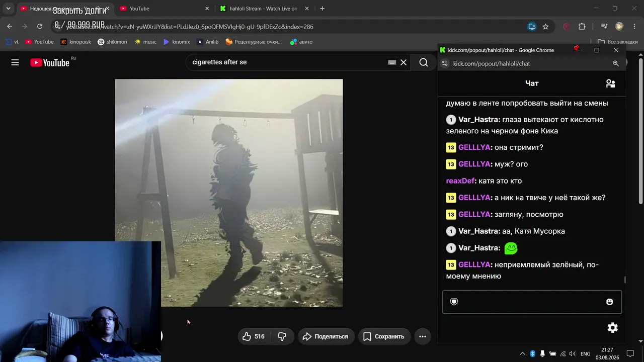Image resolution: width=644 pixels, height=362 pixels.
Task: Bookmark this page with the star
Action: click(x=545, y=27)
